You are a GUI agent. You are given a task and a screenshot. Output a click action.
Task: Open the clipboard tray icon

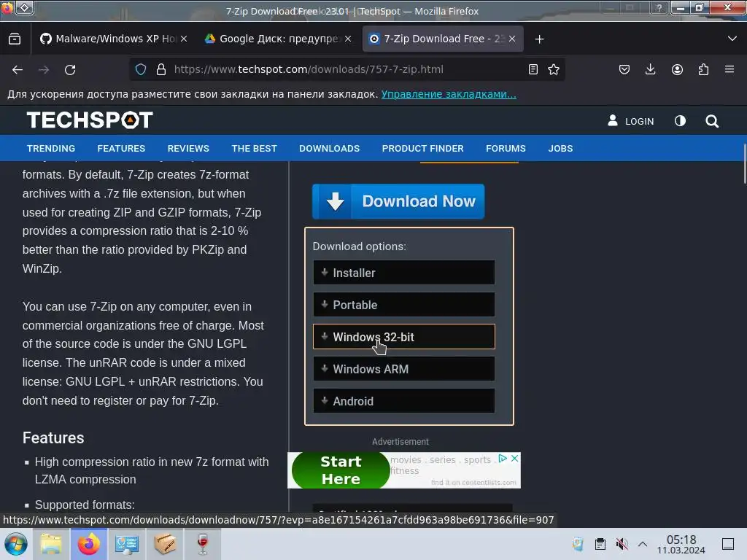click(600, 544)
